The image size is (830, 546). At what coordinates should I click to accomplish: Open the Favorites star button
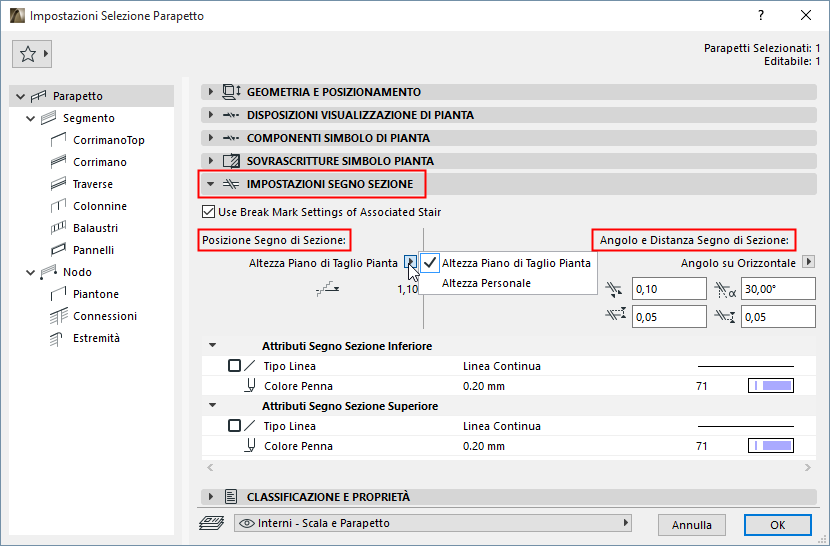[x=32, y=53]
